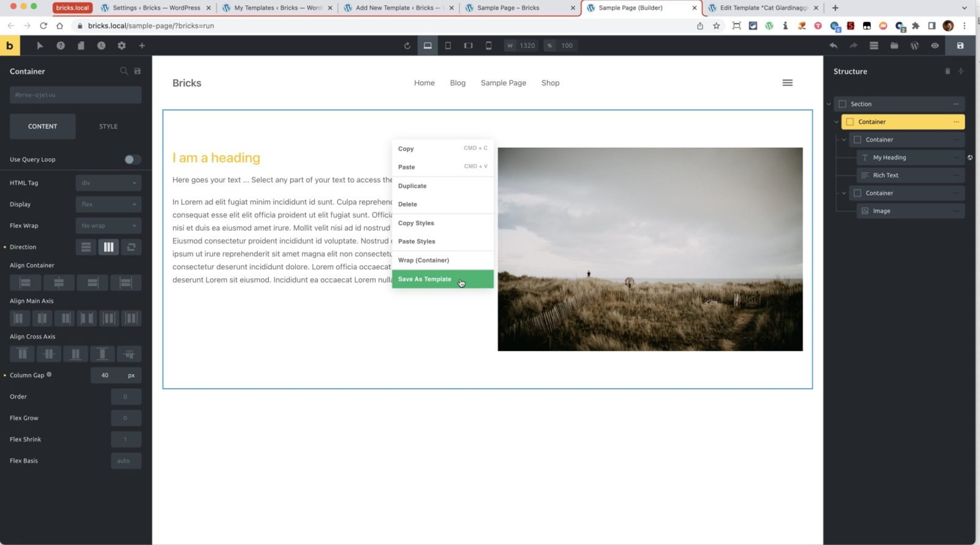This screenshot has height=545, width=980.
Task: Open templates folder icon in toolbar
Action: (x=894, y=46)
